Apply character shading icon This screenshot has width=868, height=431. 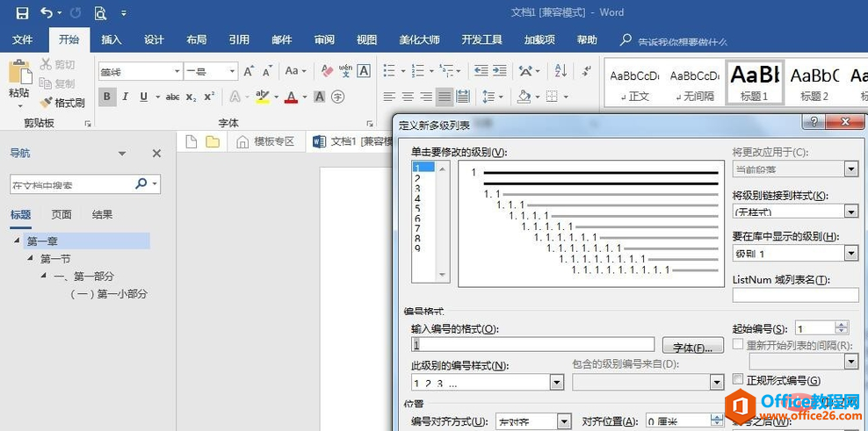pyautogui.click(x=320, y=97)
